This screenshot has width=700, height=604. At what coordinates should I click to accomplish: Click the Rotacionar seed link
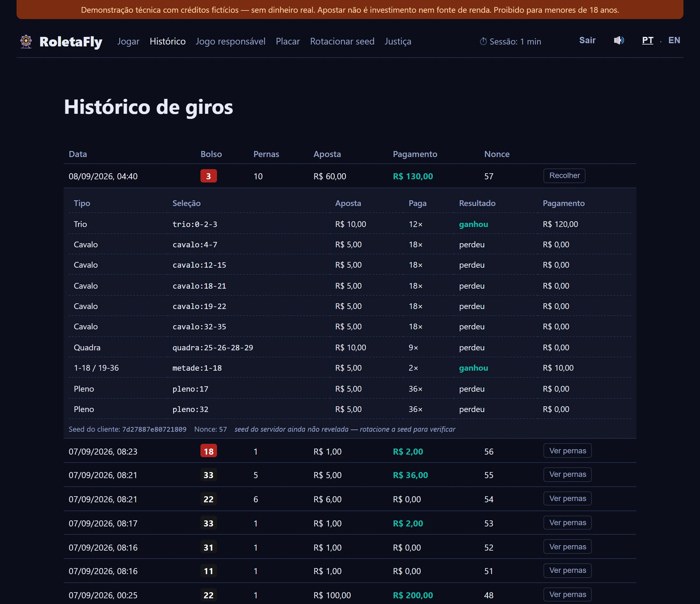[x=342, y=41]
